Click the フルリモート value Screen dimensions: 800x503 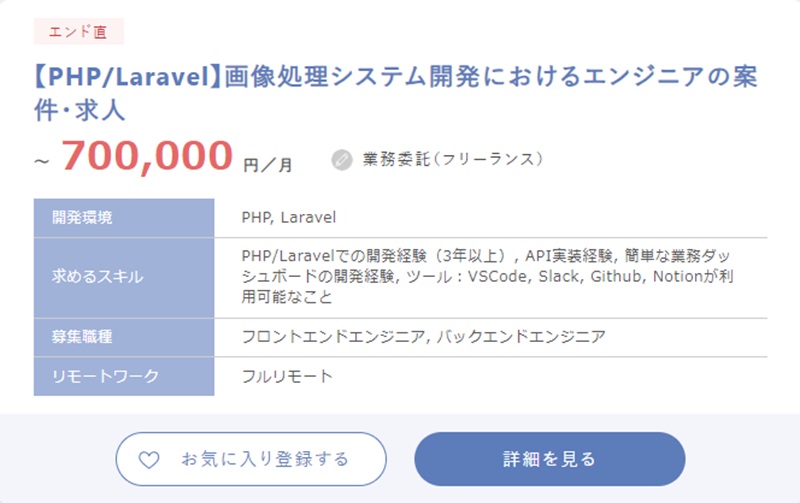click(x=287, y=376)
